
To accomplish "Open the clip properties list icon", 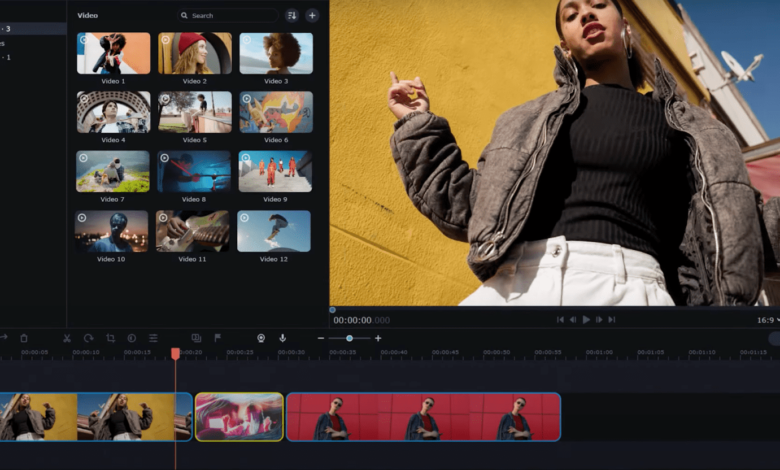I will (x=153, y=338).
